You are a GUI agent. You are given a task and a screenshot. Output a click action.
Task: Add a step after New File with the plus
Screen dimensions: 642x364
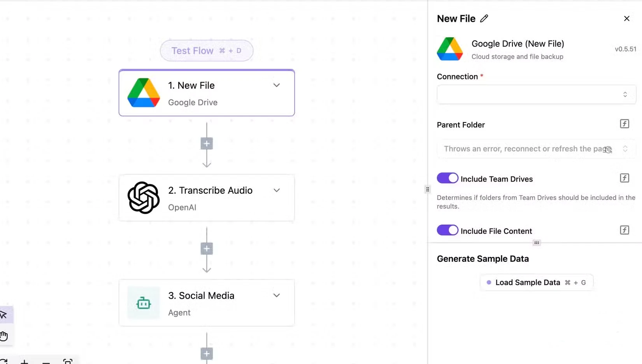(207, 143)
